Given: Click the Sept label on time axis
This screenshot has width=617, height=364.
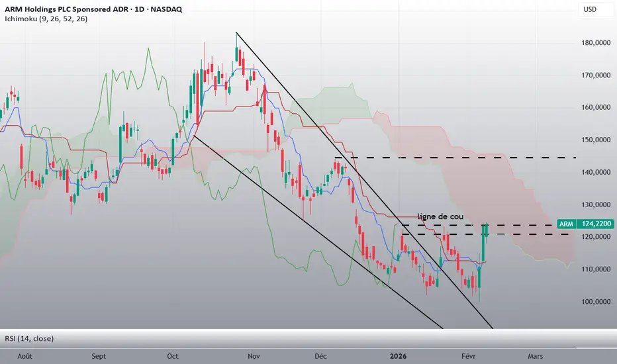Looking at the screenshot, I should [x=99, y=356].
